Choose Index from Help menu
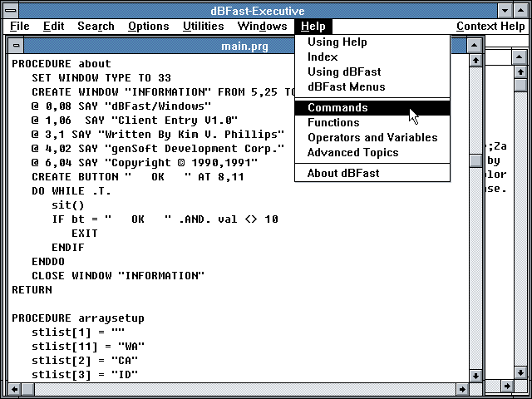This screenshot has height=399, width=532. (372, 57)
